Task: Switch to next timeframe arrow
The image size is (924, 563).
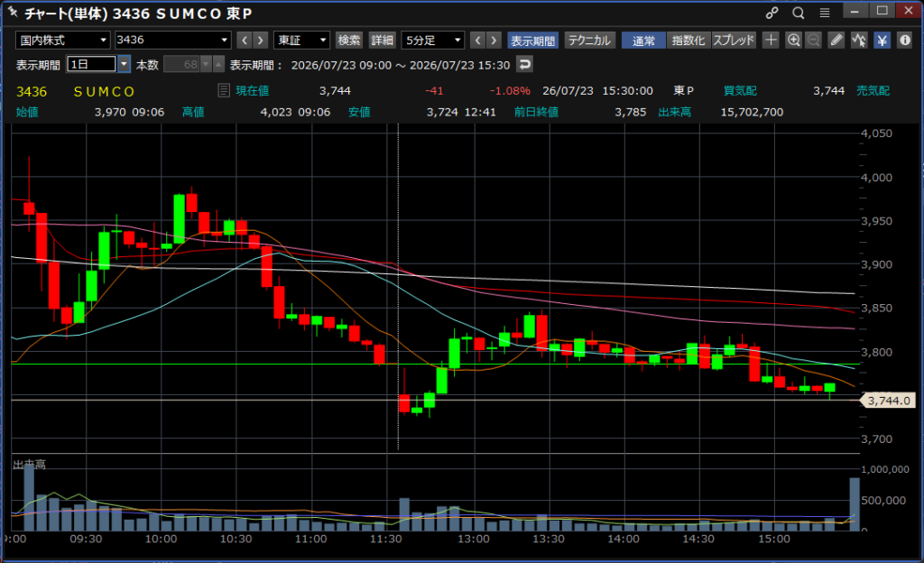Action: tap(494, 40)
